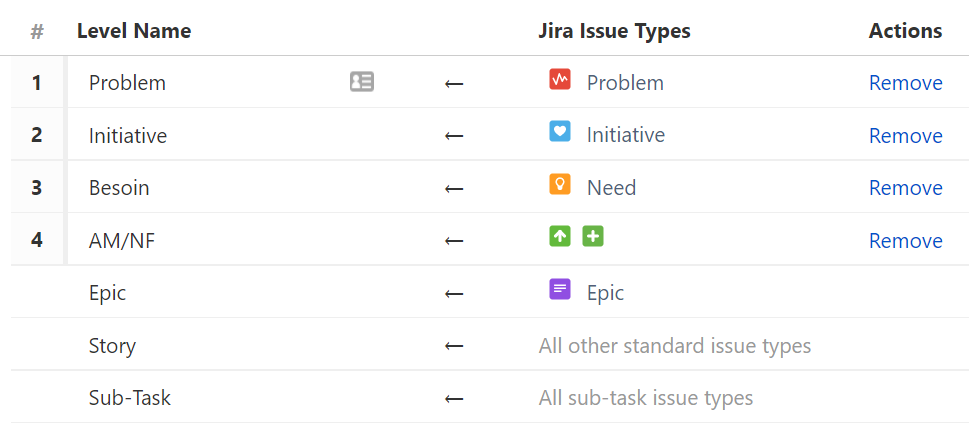Click the orange Need lightbulb icon

coord(559,184)
